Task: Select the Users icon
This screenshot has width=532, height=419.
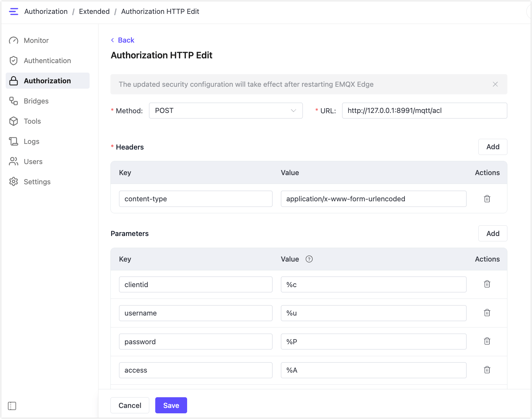Action: tap(14, 162)
